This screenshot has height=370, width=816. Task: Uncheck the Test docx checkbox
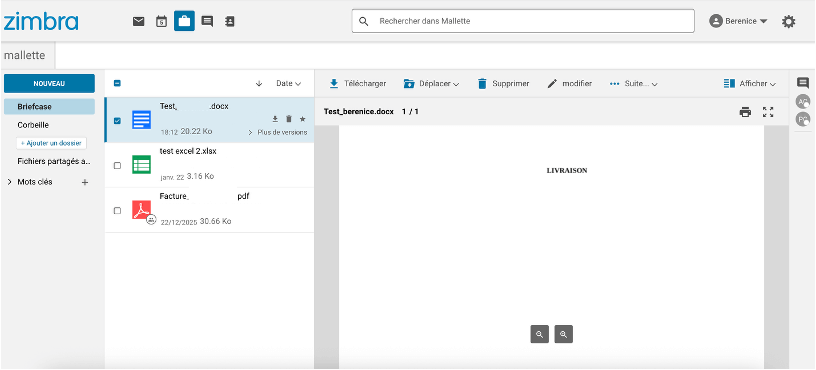tap(117, 121)
